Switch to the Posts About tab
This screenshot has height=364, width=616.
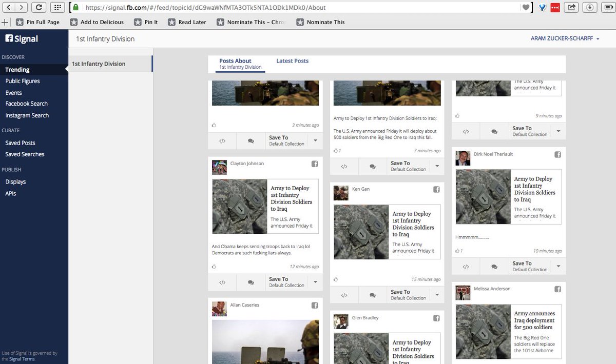240,64
